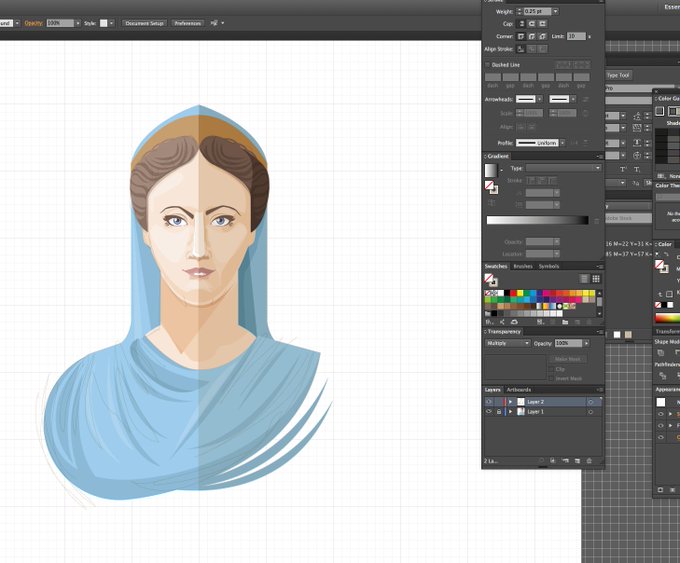Click the fill/stroke indicator in Gradient panel
680x563 pixels.
[x=491, y=187]
